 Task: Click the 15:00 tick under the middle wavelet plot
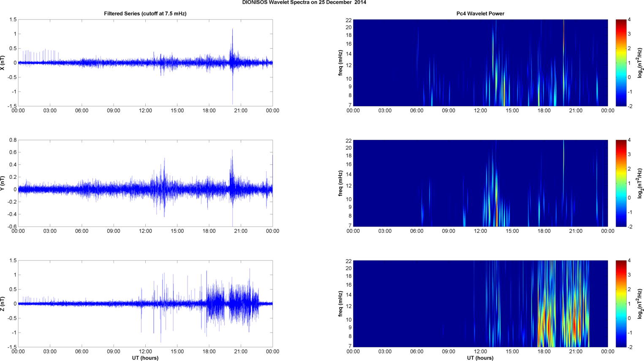tap(512, 231)
